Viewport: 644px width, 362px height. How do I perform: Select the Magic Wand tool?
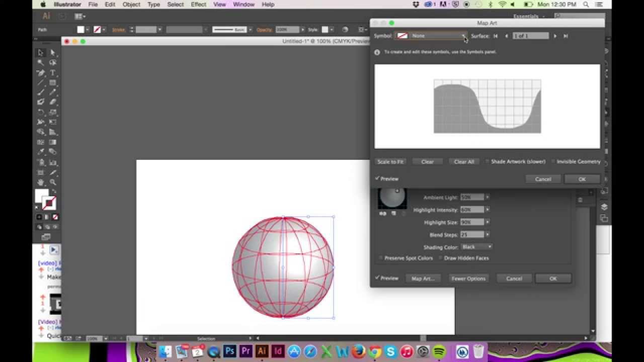click(x=41, y=63)
